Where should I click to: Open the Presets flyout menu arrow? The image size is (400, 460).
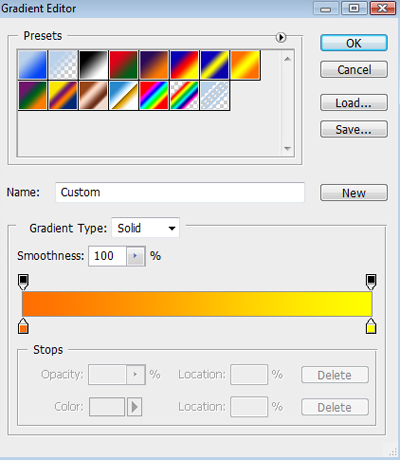click(x=281, y=37)
